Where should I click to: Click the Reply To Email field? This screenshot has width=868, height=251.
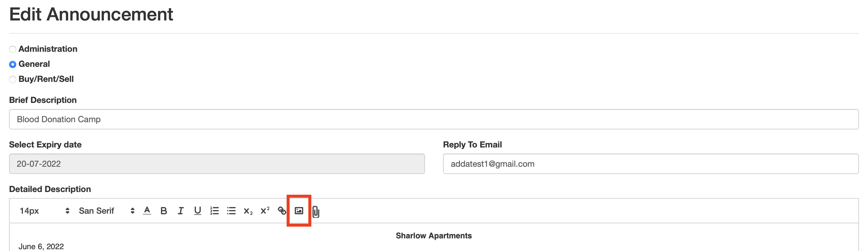[x=651, y=164]
